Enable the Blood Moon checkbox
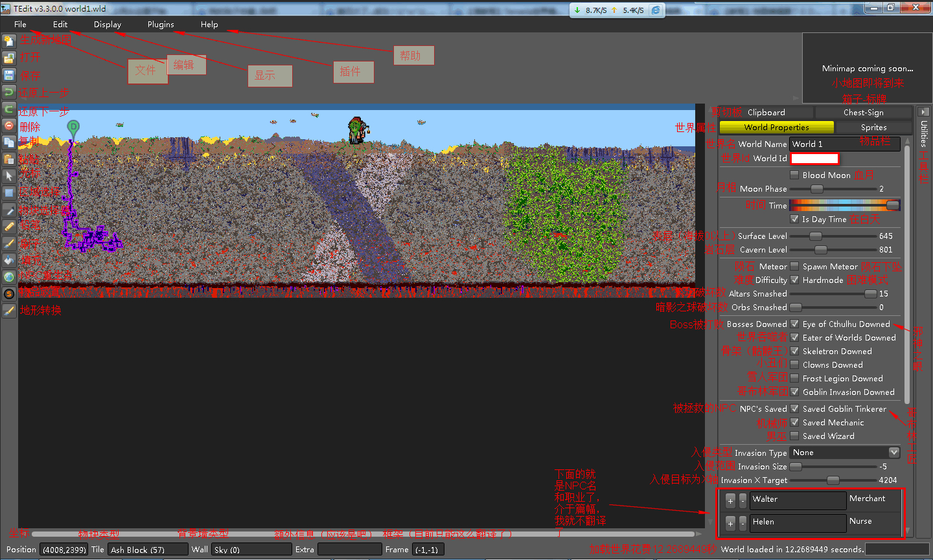Viewport: 933px width, 560px height. click(x=794, y=175)
